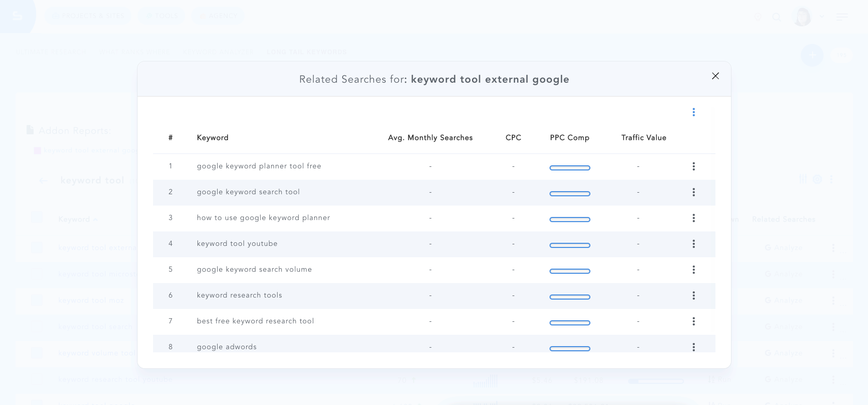The image size is (868, 405).
Task: Click Analyze in the 'keyword volume tool' row
Action: click(x=784, y=353)
